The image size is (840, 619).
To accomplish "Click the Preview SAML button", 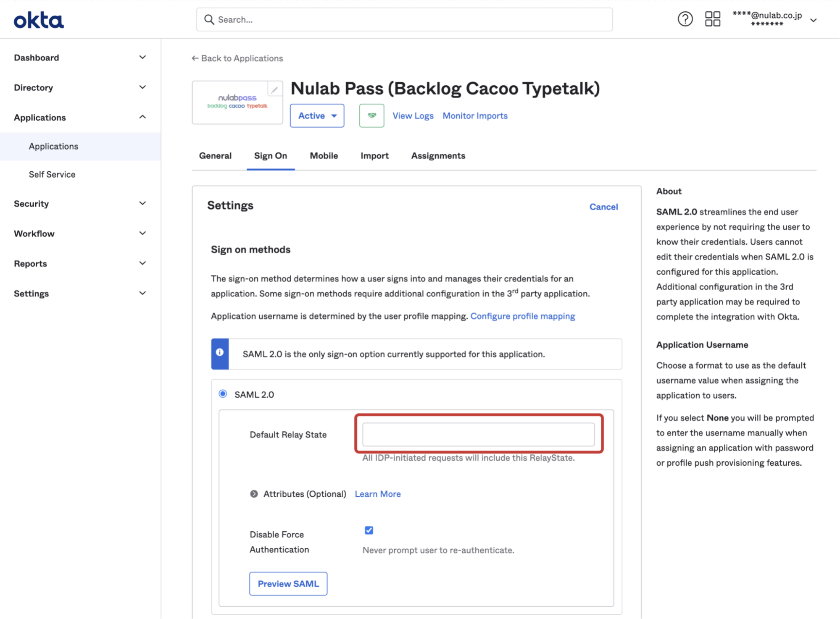I will [288, 583].
